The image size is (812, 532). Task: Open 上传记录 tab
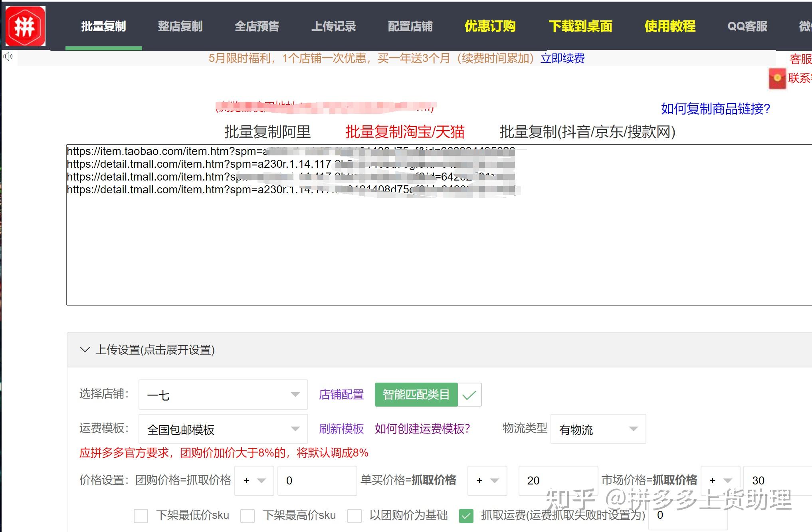pos(333,26)
